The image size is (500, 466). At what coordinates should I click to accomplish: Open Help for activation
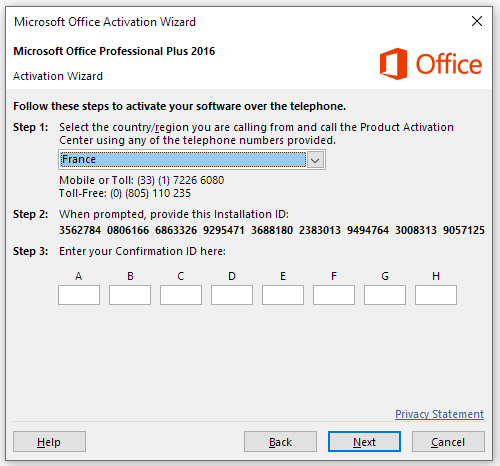[x=49, y=442]
